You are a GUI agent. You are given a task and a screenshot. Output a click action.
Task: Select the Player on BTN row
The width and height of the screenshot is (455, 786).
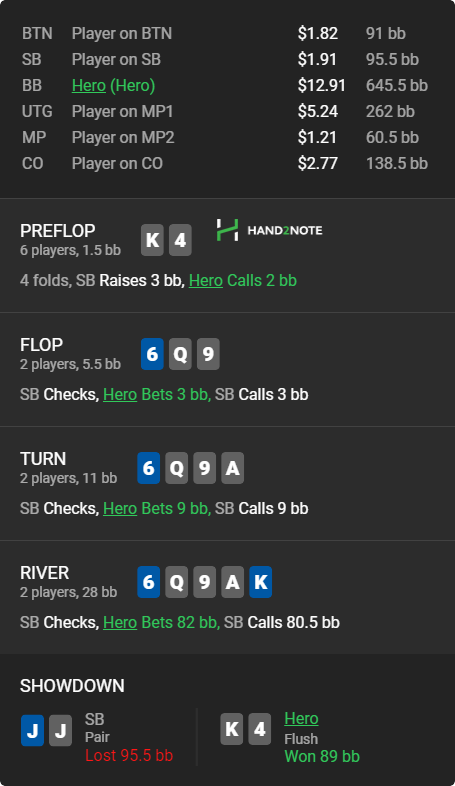[x=225, y=34]
